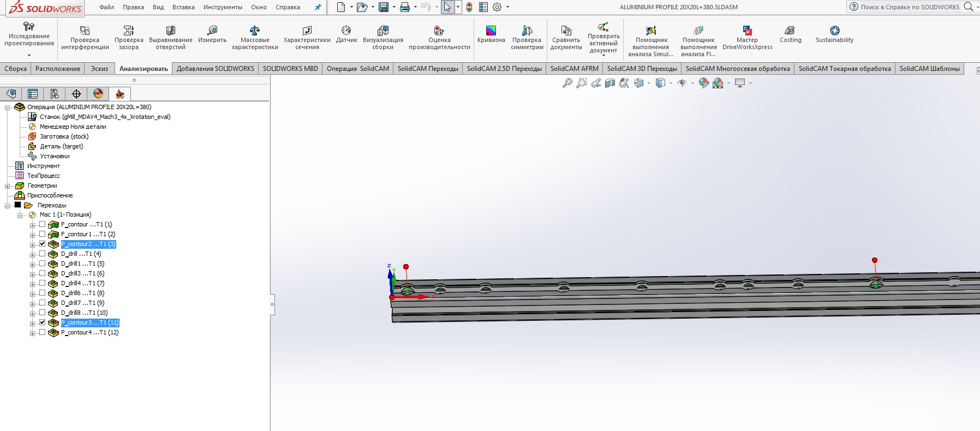The image size is (980, 431).
Task: Select the ТехПроцесс tree item
Action: point(44,176)
